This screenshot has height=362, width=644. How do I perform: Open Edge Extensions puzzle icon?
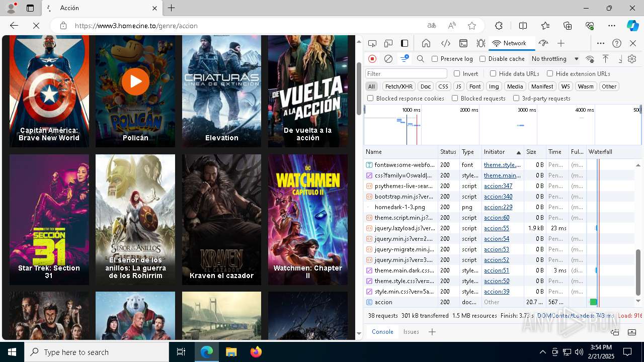click(x=499, y=26)
